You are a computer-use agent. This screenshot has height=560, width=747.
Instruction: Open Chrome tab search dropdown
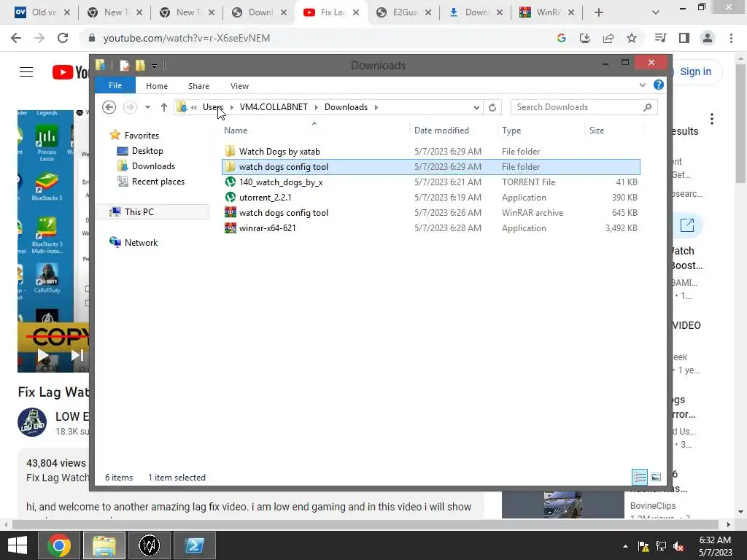(656, 12)
